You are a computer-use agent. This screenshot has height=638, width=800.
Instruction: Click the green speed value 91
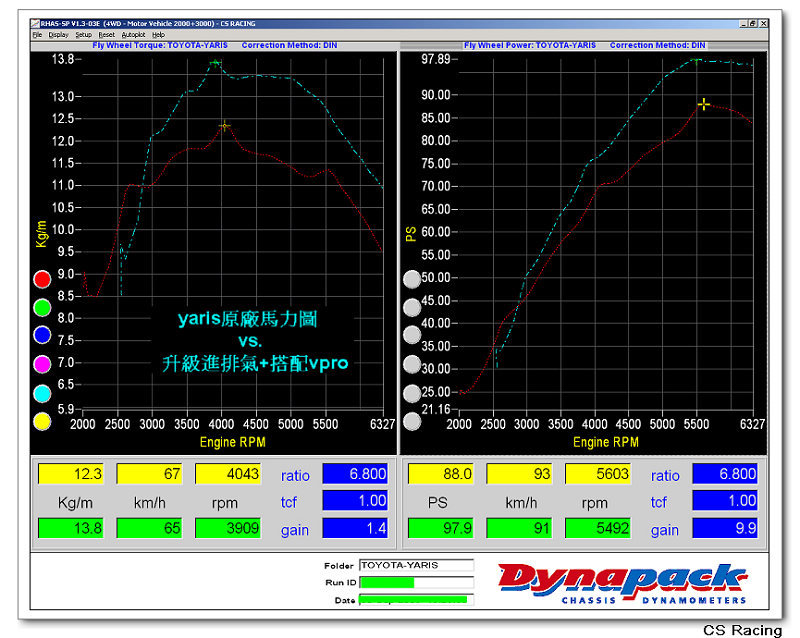[519, 528]
